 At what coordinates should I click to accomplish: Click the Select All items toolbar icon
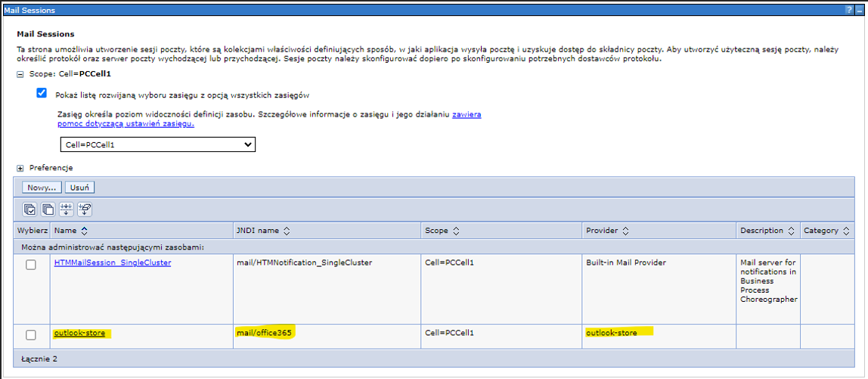click(x=29, y=210)
